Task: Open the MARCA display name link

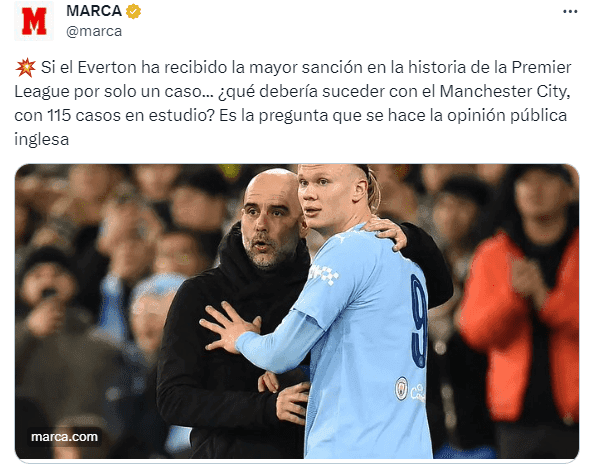Action: pos(94,11)
